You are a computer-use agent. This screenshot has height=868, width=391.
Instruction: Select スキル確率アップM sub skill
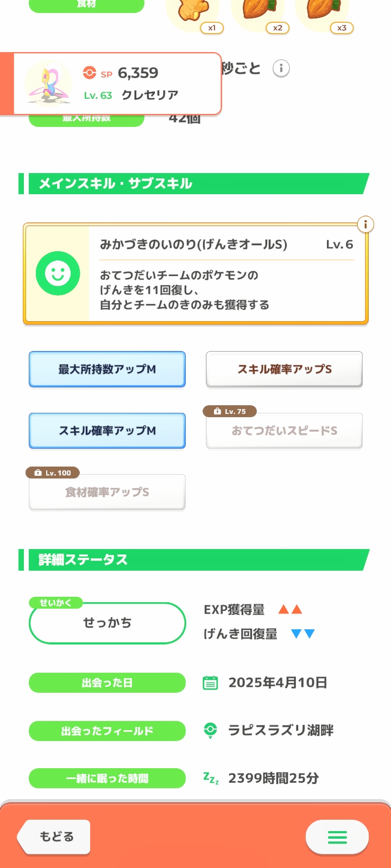click(107, 431)
